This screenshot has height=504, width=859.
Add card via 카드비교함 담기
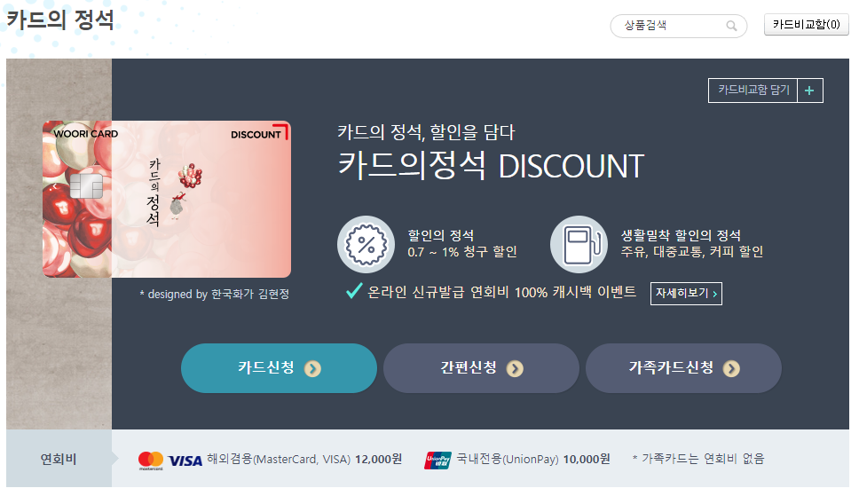tap(753, 91)
